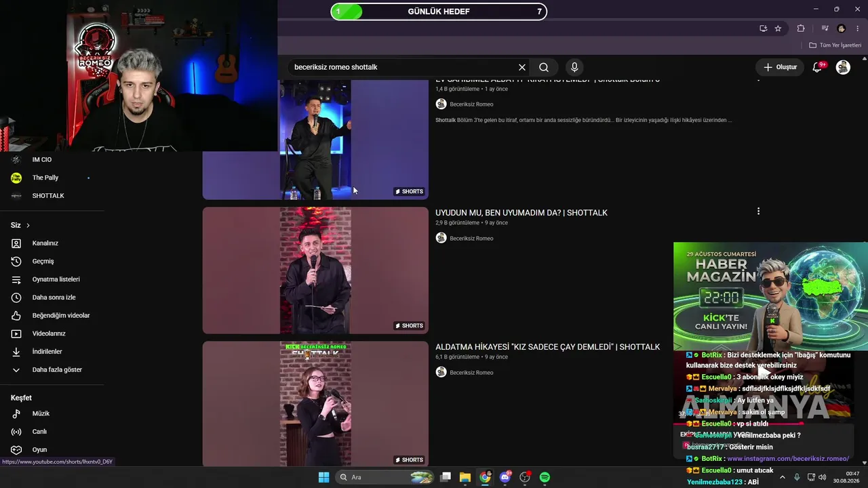Show hidden system tray icons
This screenshot has height=488, width=868.
(x=783, y=477)
